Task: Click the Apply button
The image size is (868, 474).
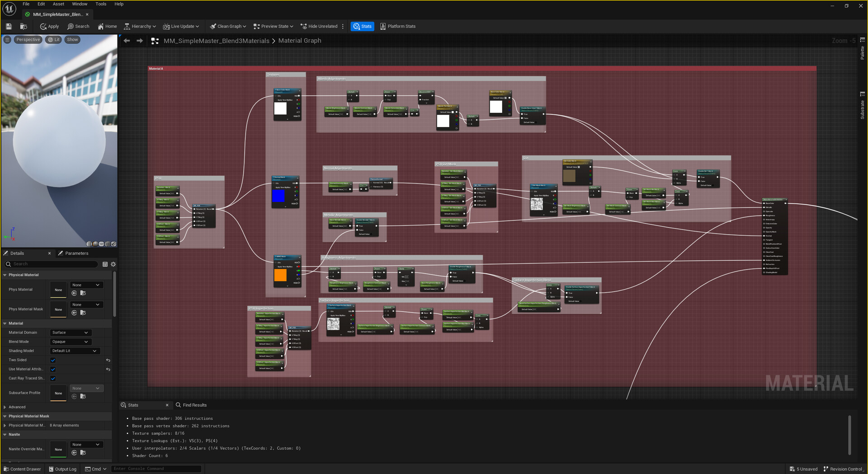Action: click(49, 26)
